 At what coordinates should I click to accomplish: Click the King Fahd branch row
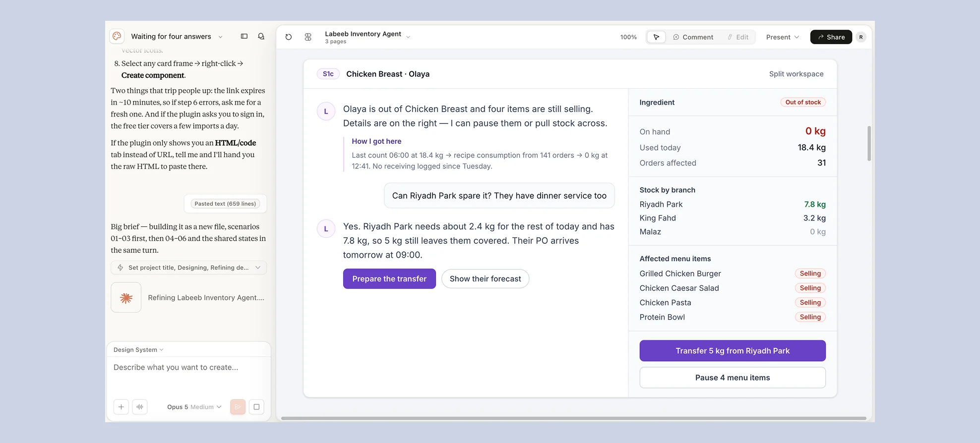[x=733, y=218]
